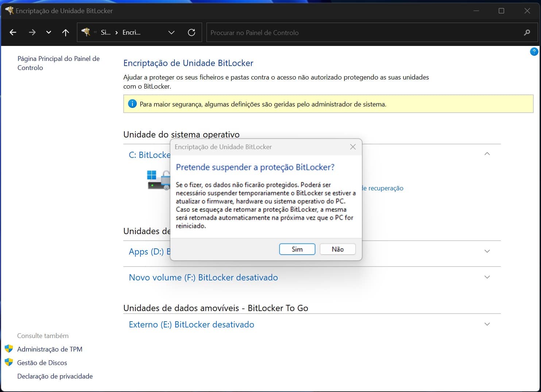This screenshot has height=392, width=541.
Task: Expand the address bar history dropdown
Action: point(171,32)
